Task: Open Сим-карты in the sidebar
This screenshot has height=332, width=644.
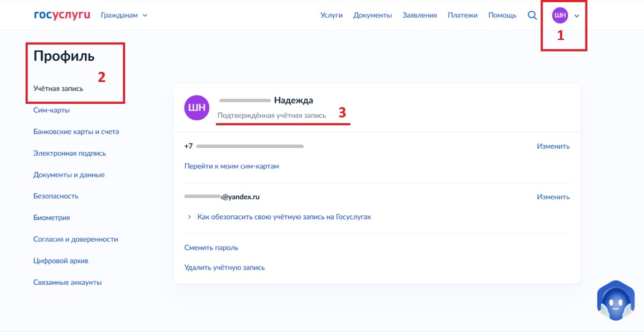Action: tap(51, 110)
